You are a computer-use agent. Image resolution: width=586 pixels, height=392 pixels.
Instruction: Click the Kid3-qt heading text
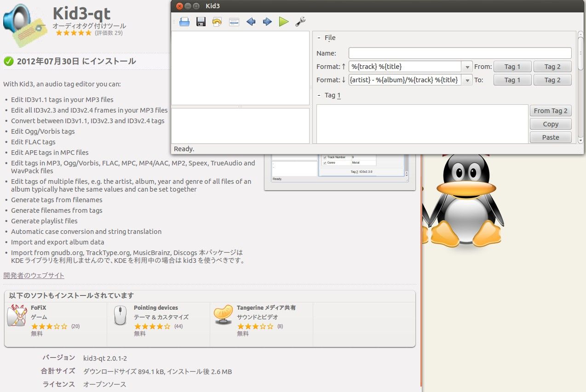(81, 13)
